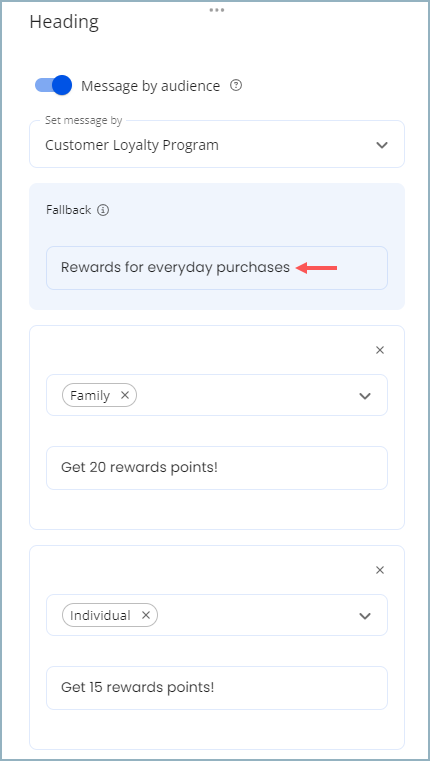Edit the Get 15 rewards points message
The image size is (430, 761).
click(x=217, y=688)
